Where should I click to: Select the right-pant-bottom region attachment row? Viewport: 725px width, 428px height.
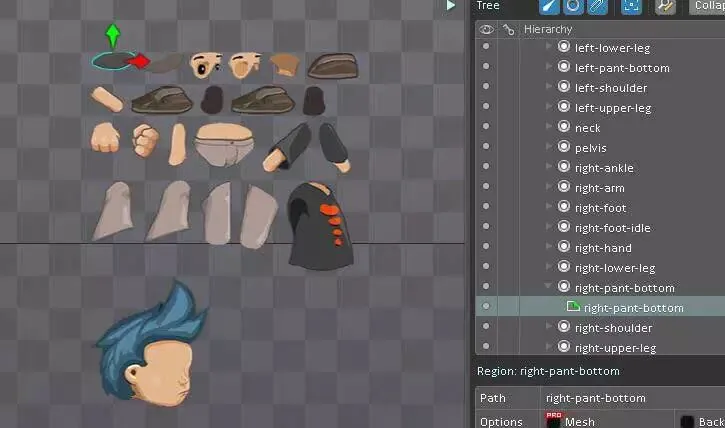(600, 306)
